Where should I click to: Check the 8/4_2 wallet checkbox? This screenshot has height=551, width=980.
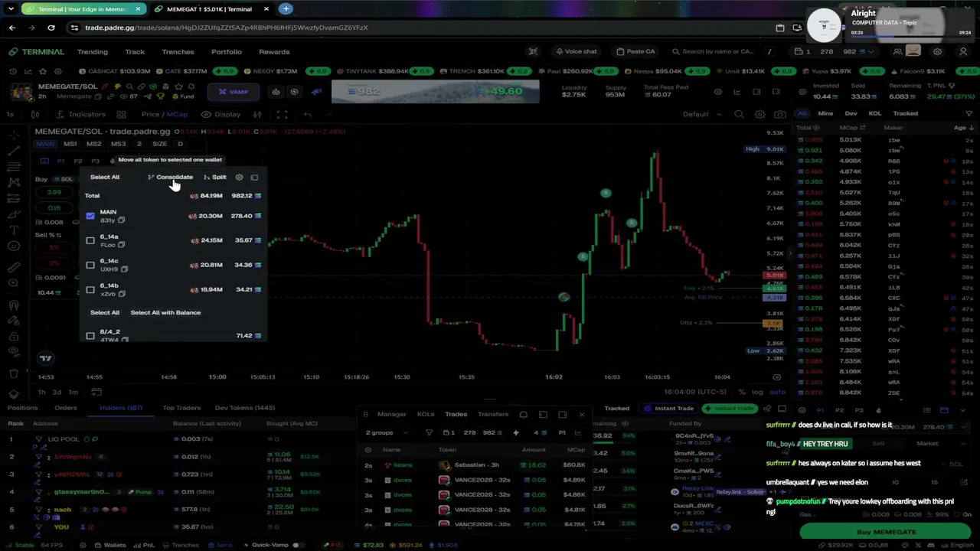point(90,335)
